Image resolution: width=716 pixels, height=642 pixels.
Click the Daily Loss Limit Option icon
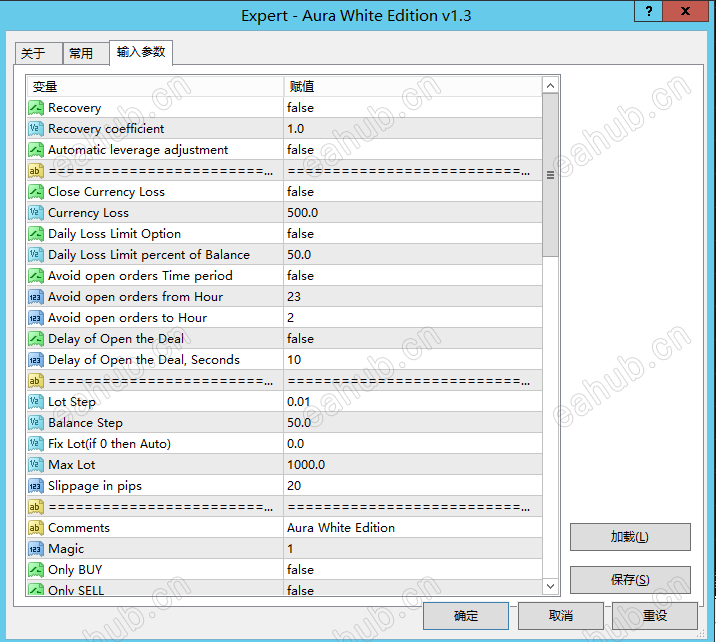pyautogui.click(x=36, y=234)
